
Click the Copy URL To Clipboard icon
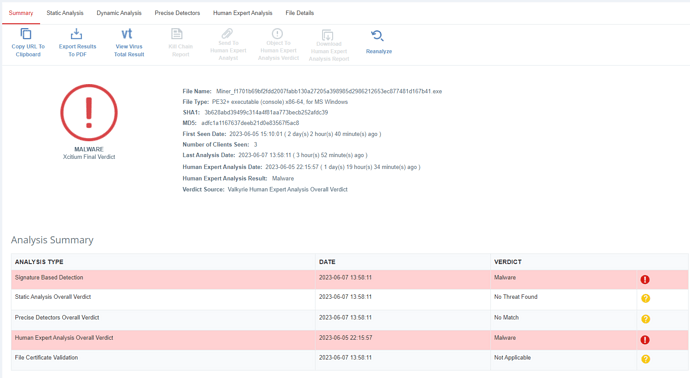click(x=26, y=33)
